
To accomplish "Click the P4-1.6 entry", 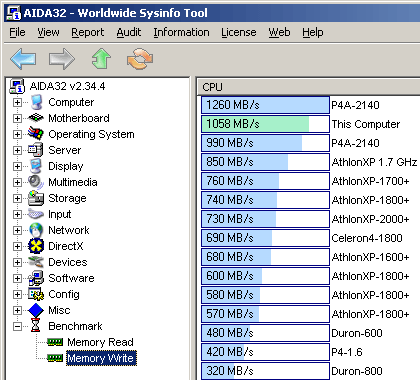I will point(347,352).
